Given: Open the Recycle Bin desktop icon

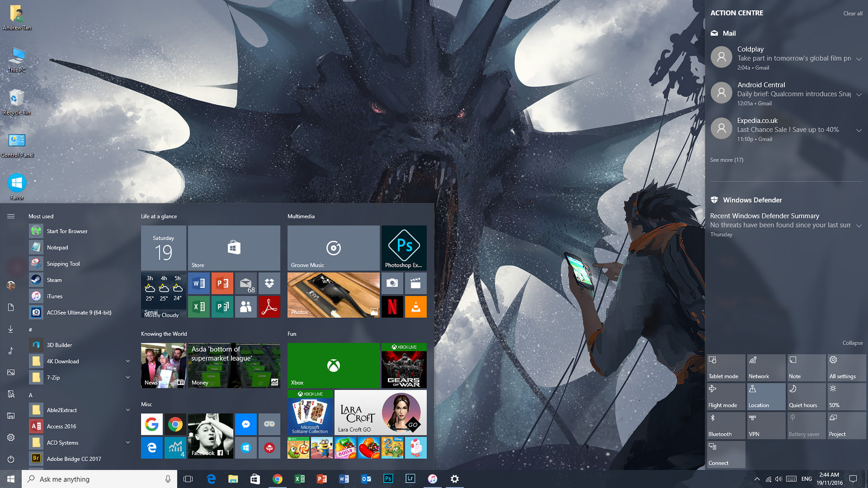Looking at the screenshot, I should tap(17, 102).
